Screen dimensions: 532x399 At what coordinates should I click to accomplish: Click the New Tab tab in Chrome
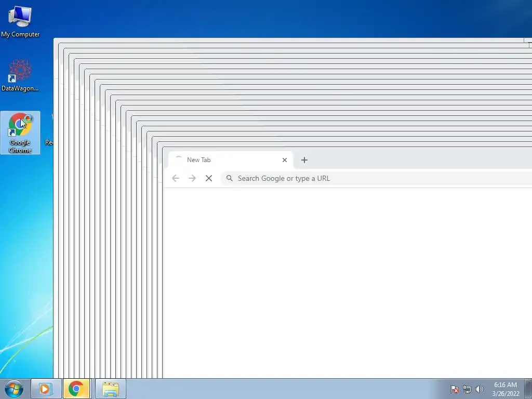231,160
